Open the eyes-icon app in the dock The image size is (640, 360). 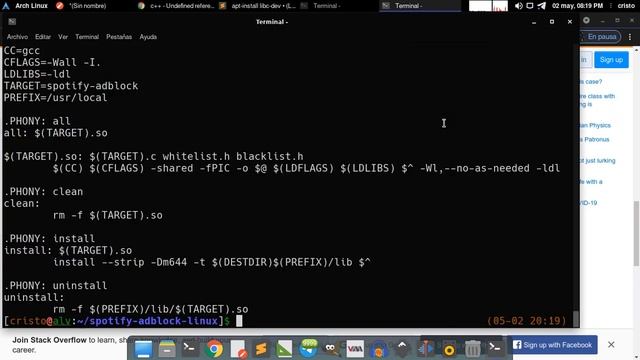[x=331, y=349]
